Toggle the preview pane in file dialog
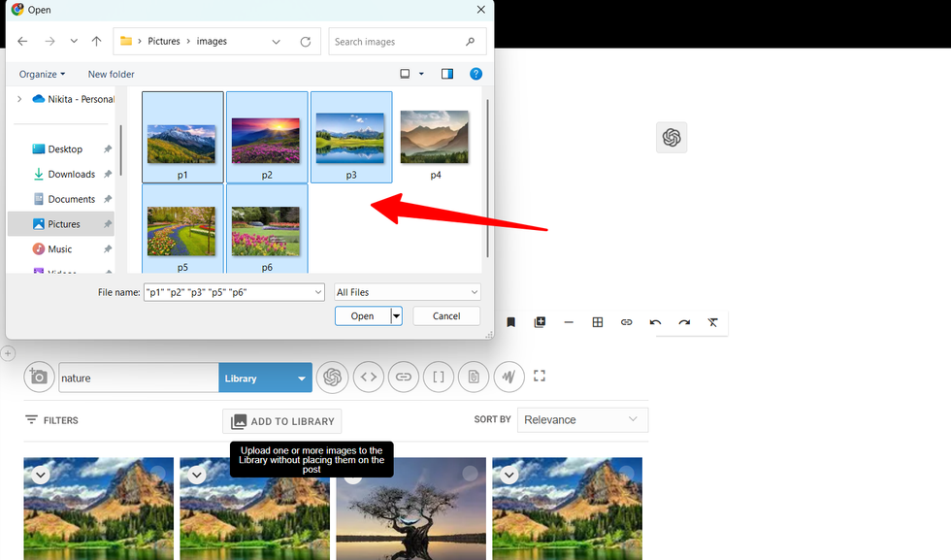The height and width of the screenshot is (560, 951). 447,74
